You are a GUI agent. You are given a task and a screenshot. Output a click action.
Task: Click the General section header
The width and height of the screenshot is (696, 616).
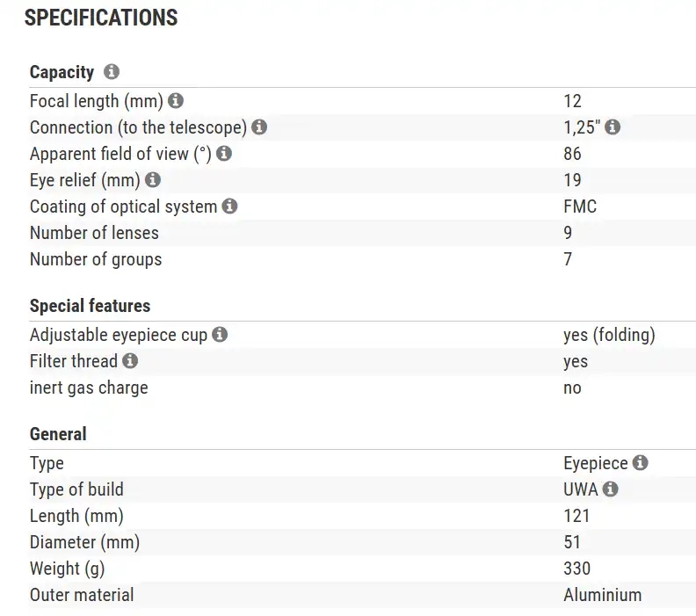pos(58,434)
